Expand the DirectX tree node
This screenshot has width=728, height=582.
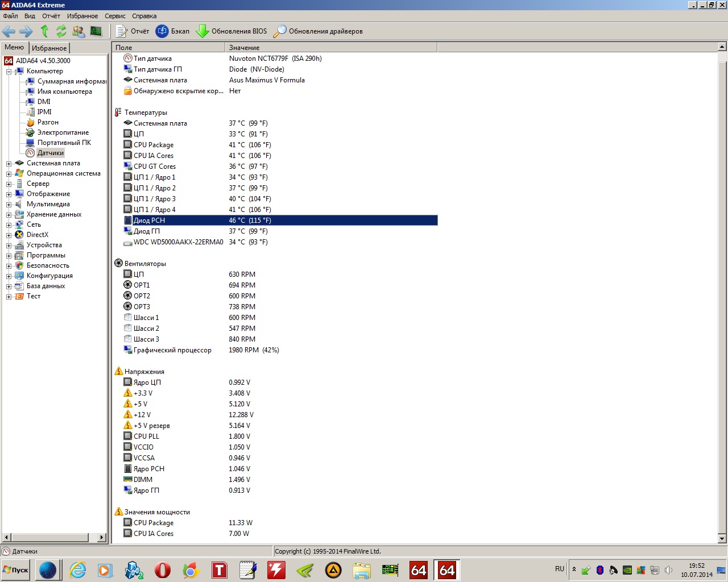click(x=9, y=235)
